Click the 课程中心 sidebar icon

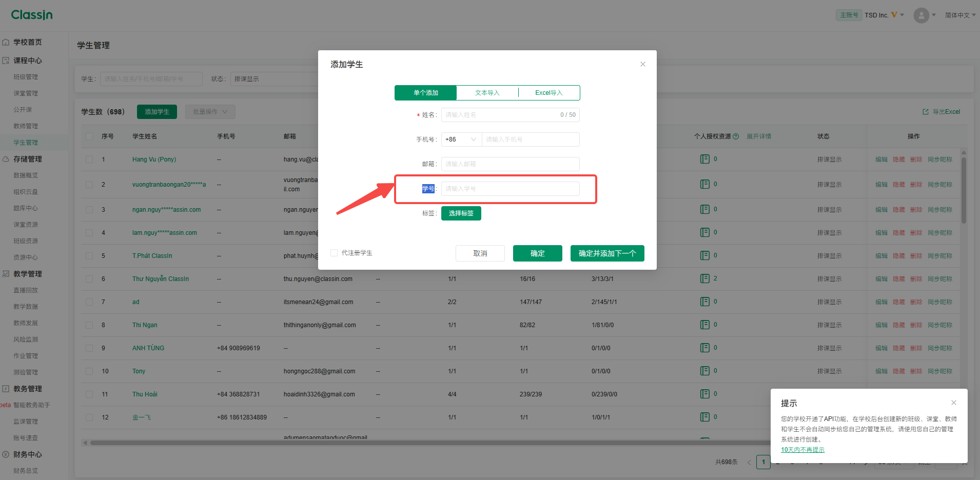point(6,61)
